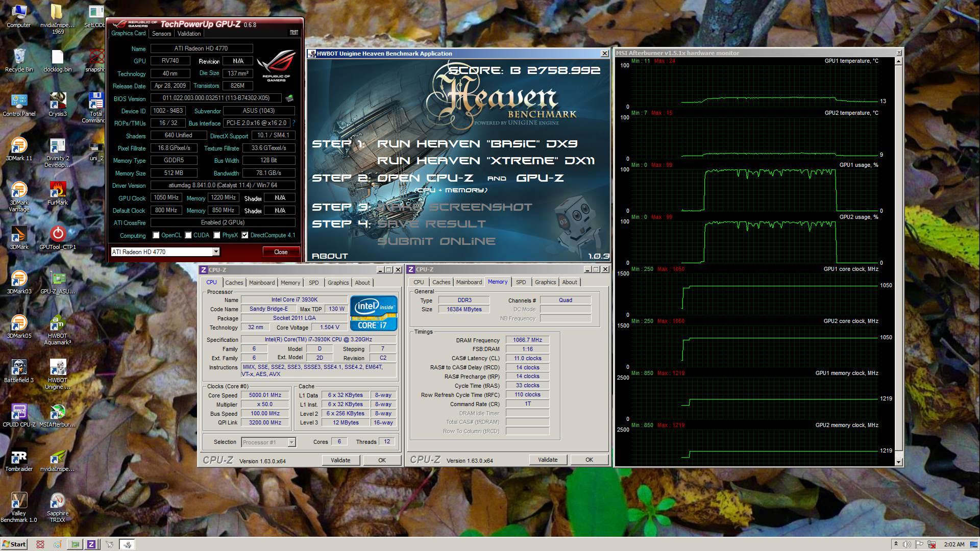This screenshot has width=980, height=551.
Task: Open the ATI Radeon HD 4770 GPU dropdown
Action: (216, 252)
